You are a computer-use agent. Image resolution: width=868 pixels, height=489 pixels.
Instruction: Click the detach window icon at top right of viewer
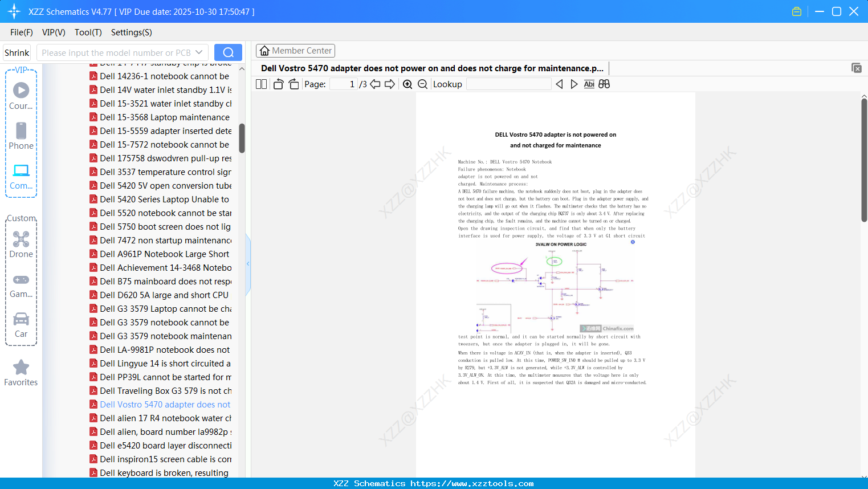click(857, 68)
